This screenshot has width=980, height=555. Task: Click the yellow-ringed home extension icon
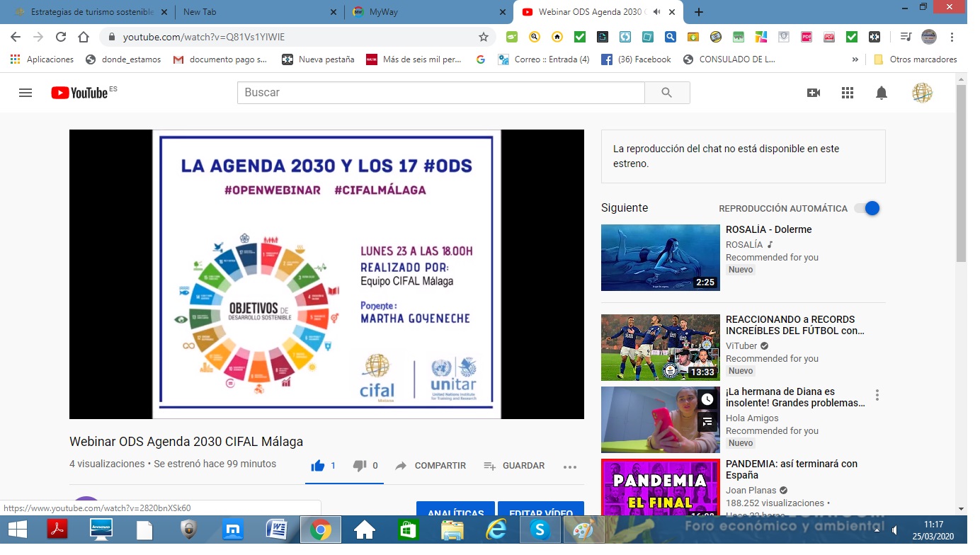tap(557, 37)
